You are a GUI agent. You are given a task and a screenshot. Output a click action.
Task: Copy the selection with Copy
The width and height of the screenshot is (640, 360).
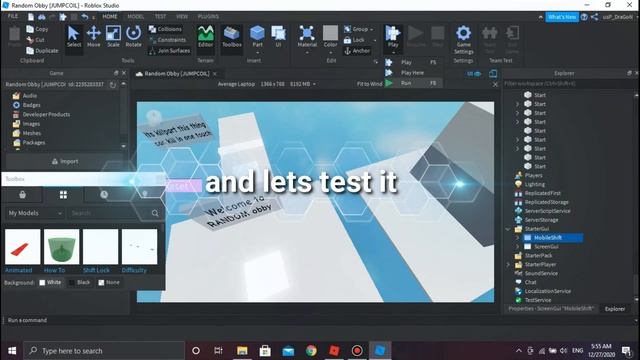[x=37, y=29]
